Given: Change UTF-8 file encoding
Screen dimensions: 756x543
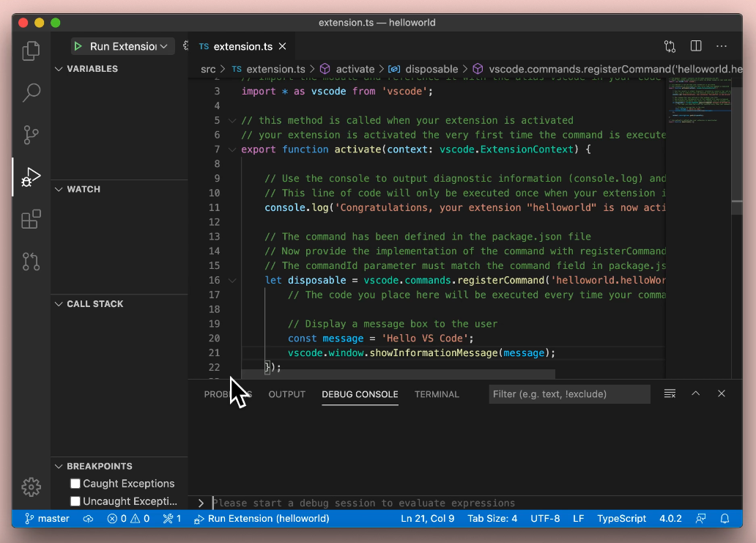Looking at the screenshot, I should [545, 518].
